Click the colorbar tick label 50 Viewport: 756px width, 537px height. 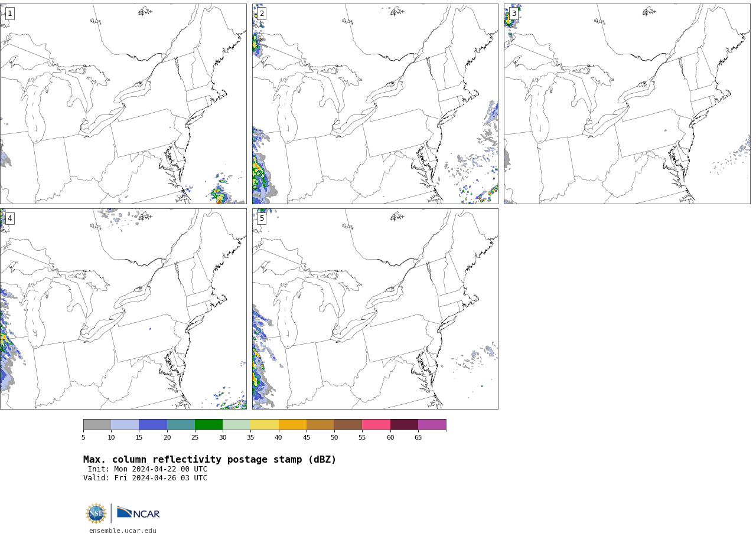click(334, 438)
